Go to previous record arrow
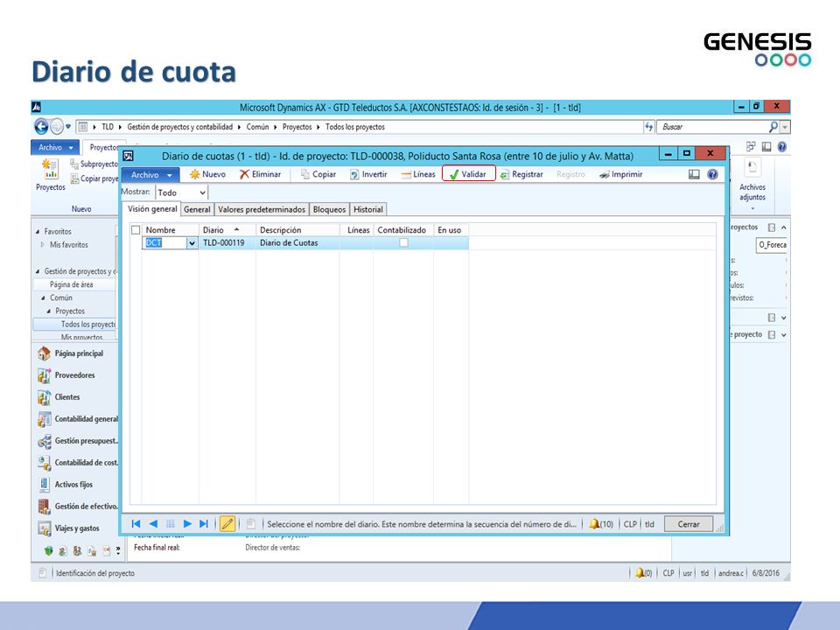840x630 pixels. pyautogui.click(x=153, y=524)
